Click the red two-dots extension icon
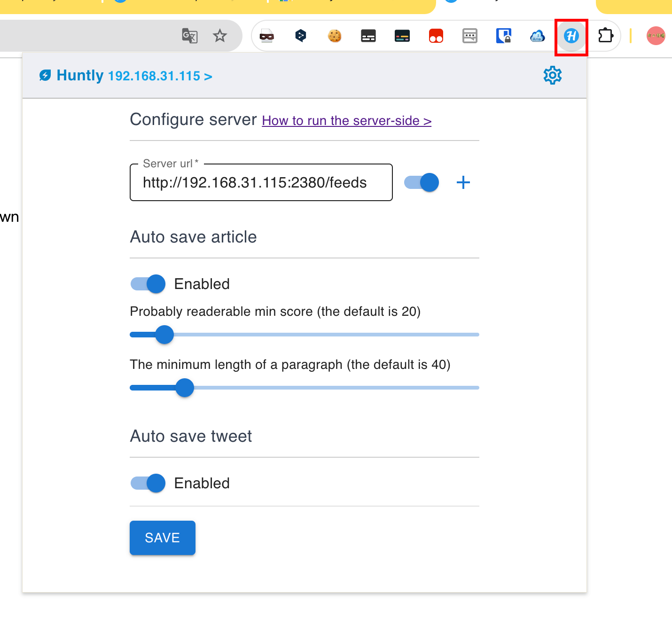Viewport: 672px width, 625px height. coord(436,36)
